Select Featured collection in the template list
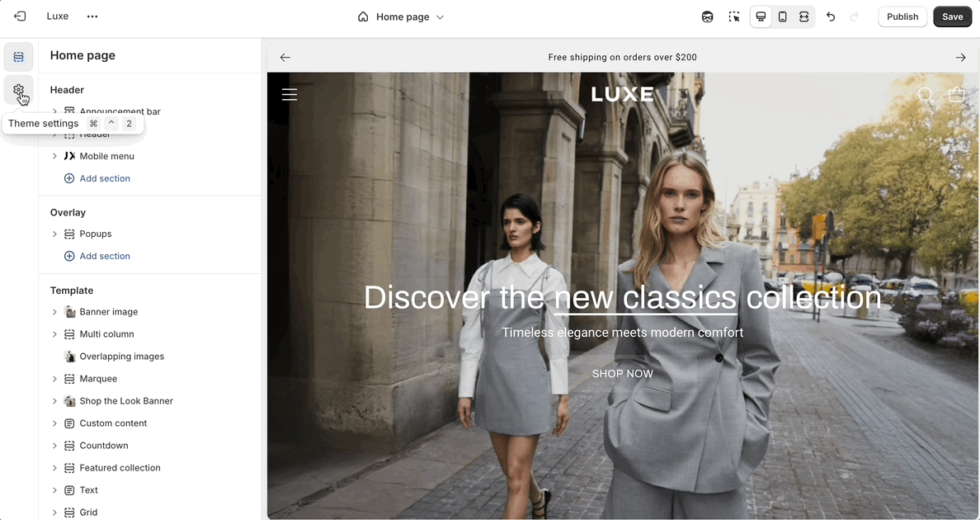The width and height of the screenshot is (980, 520). click(120, 468)
